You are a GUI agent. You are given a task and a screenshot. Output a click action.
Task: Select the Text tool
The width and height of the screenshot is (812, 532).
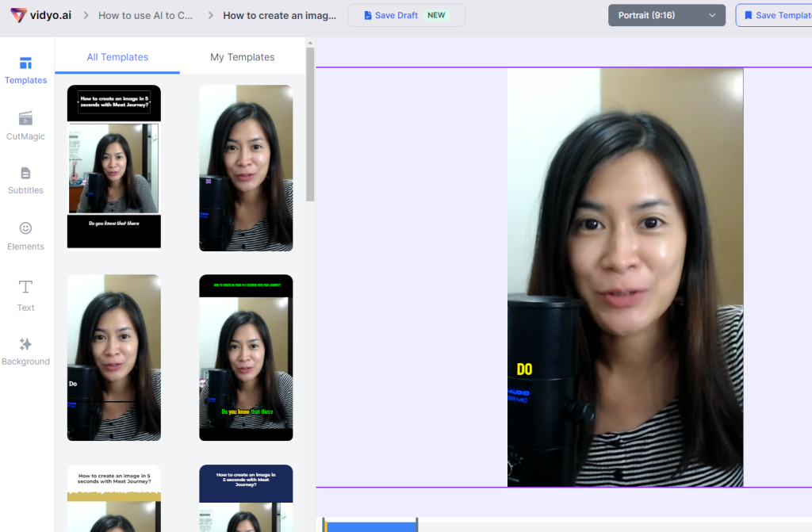click(x=25, y=295)
